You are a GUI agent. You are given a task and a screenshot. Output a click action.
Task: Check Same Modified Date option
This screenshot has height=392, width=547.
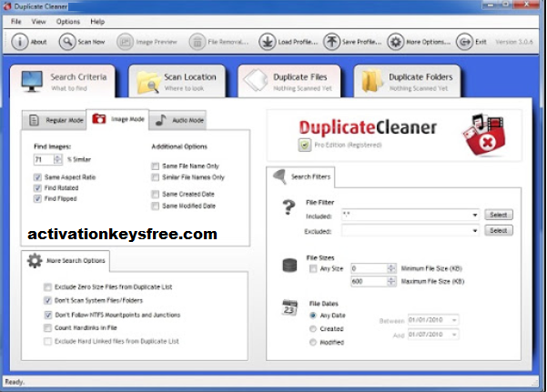pyautogui.click(x=156, y=206)
